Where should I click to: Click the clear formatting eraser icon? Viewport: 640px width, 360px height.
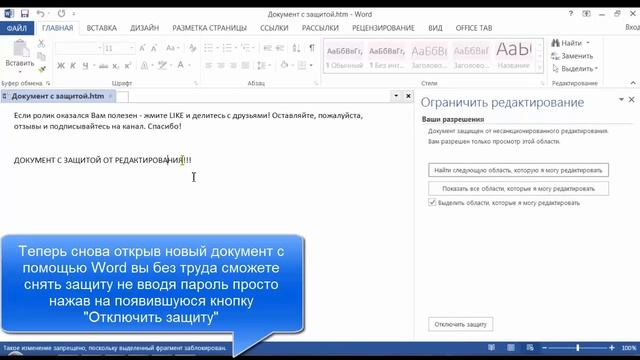tap(193, 48)
